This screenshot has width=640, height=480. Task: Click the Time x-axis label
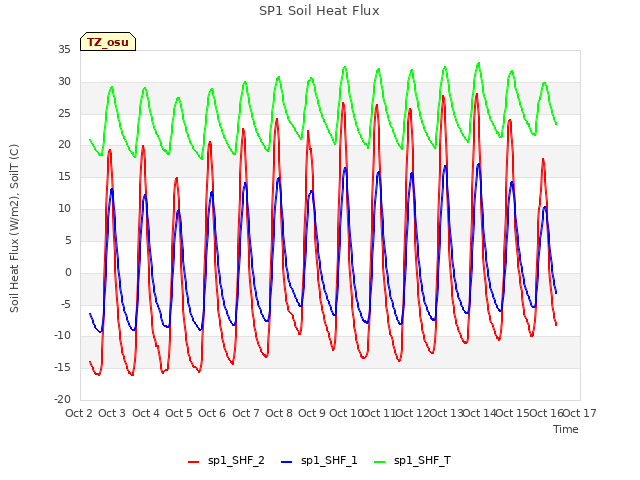(x=566, y=429)
